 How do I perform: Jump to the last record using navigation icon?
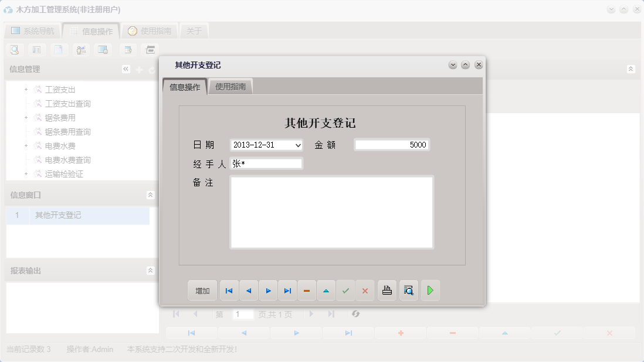click(x=287, y=290)
